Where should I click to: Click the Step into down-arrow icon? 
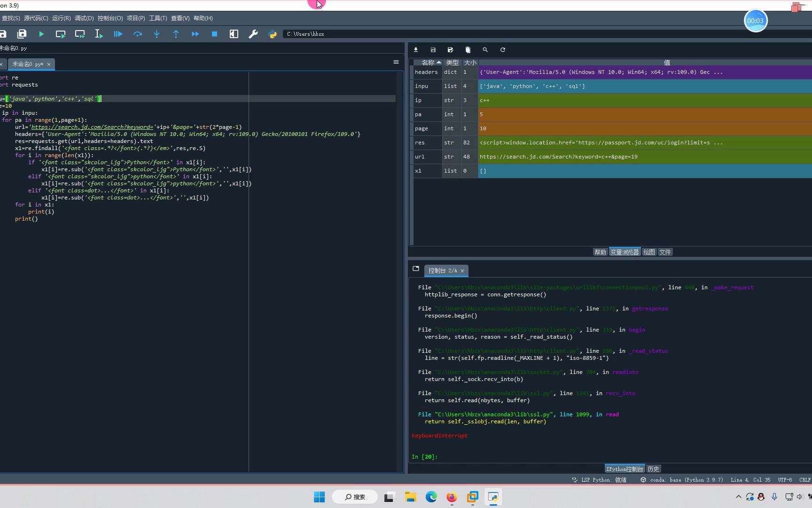[x=156, y=34]
